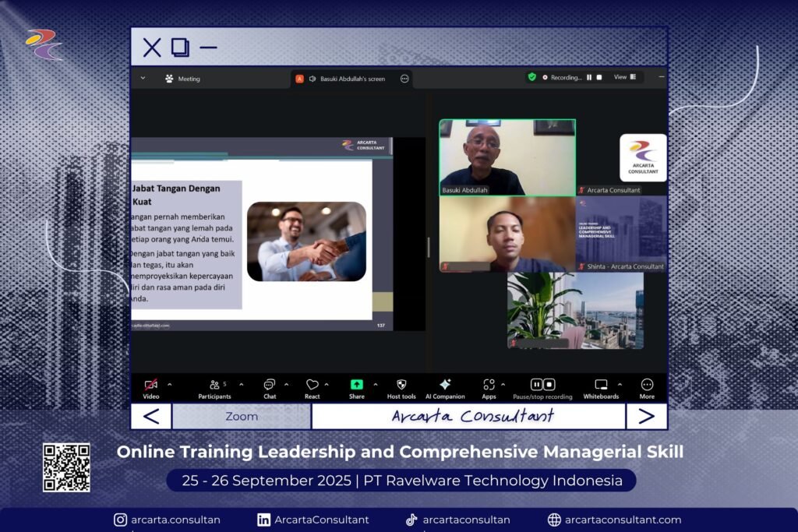This screenshot has height=532, width=798.
Task: Click the More ellipsis button
Action: point(647,385)
